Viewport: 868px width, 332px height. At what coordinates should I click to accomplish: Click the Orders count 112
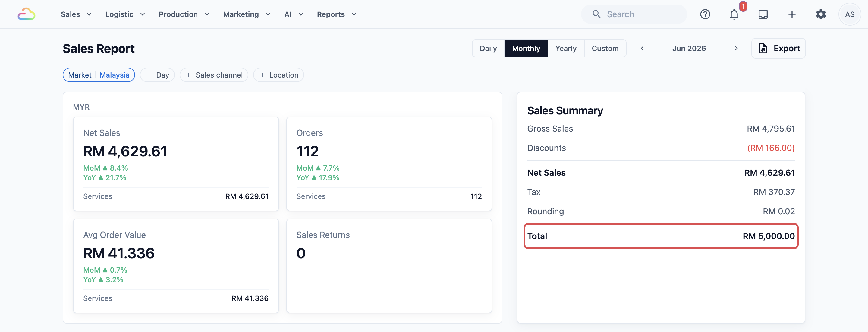tap(307, 151)
